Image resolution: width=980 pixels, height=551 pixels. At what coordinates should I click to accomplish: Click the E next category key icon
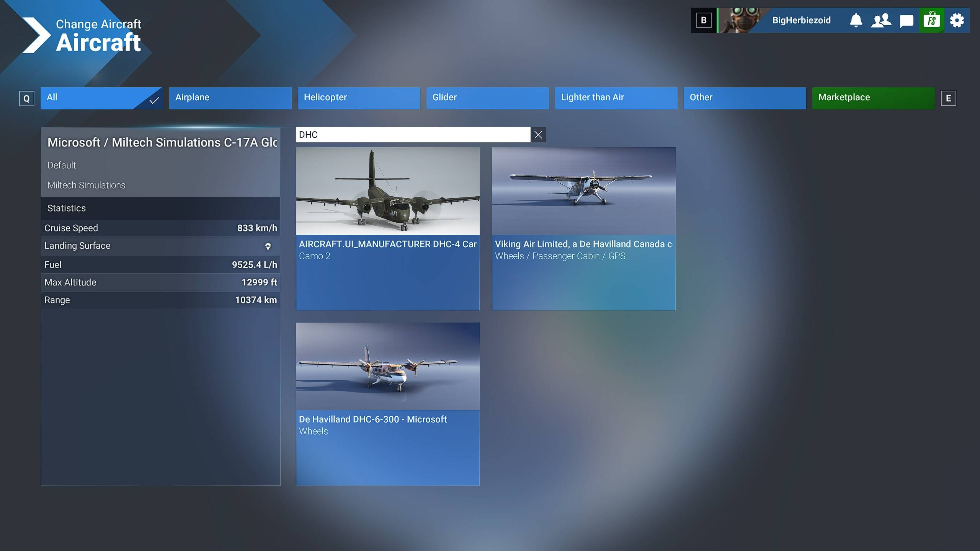pos(948,98)
